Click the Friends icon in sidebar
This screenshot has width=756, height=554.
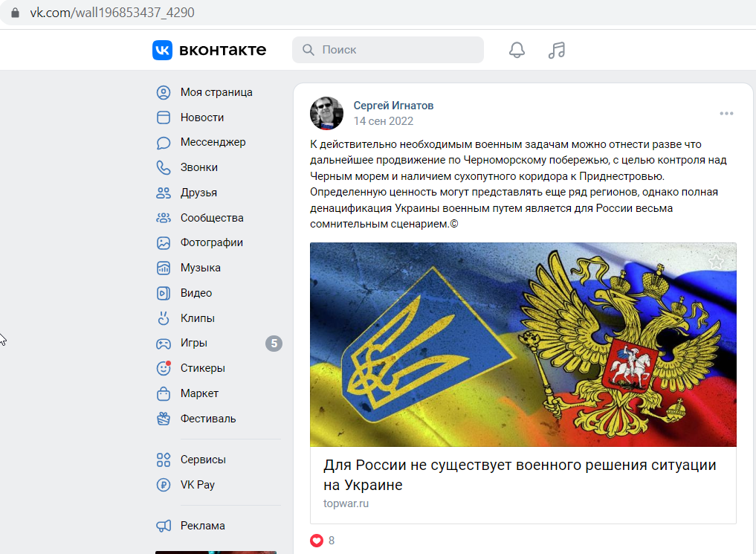point(164,193)
